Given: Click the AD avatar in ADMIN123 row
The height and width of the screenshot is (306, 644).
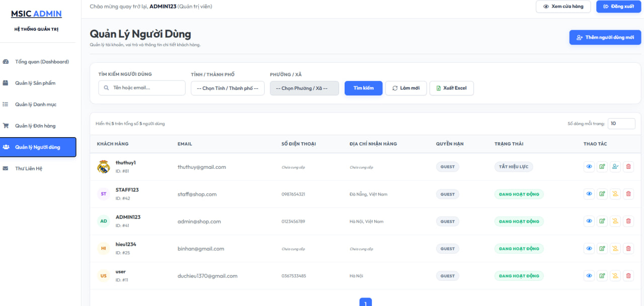Looking at the screenshot, I should 104,221.
